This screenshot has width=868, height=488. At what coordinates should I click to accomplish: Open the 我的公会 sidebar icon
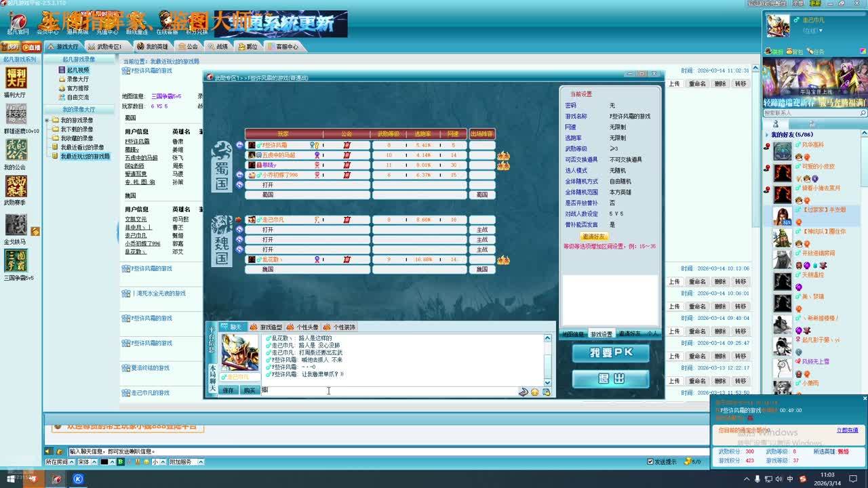(x=15, y=150)
